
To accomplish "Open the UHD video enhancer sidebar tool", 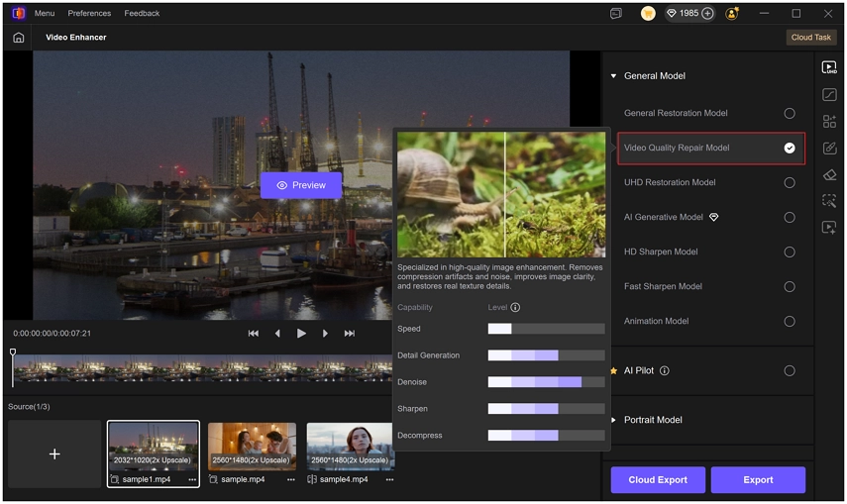I will 829,68.
